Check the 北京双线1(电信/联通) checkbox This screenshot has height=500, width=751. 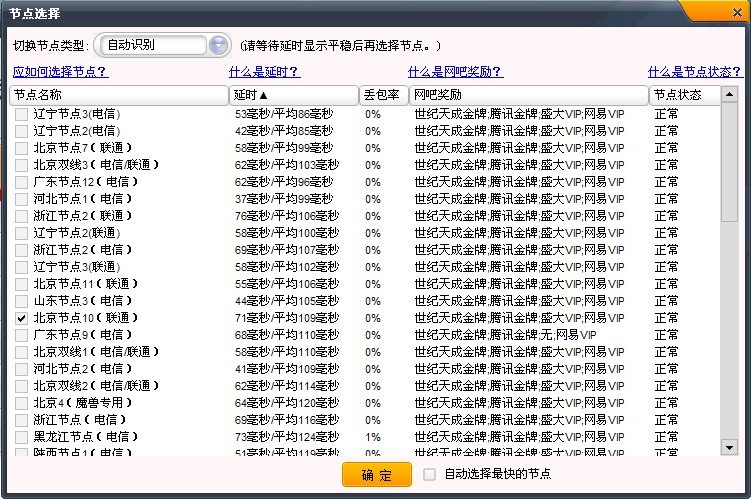click(x=21, y=352)
